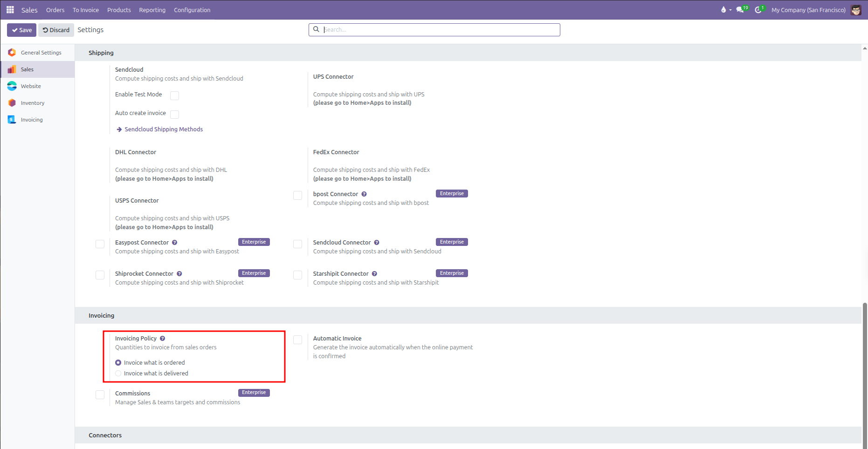
Task: Enable the Shiprocket Connector checkbox
Action: pyautogui.click(x=100, y=275)
